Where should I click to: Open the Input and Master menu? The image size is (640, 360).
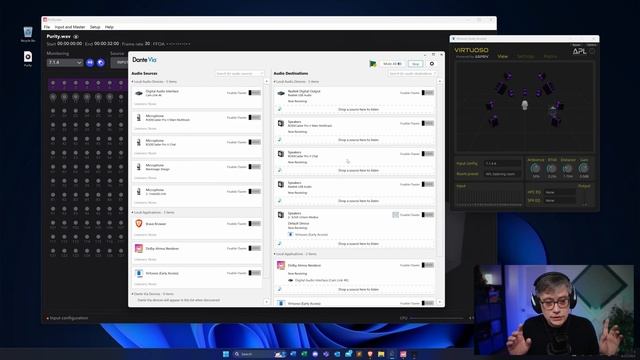pyautogui.click(x=70, y=27)
